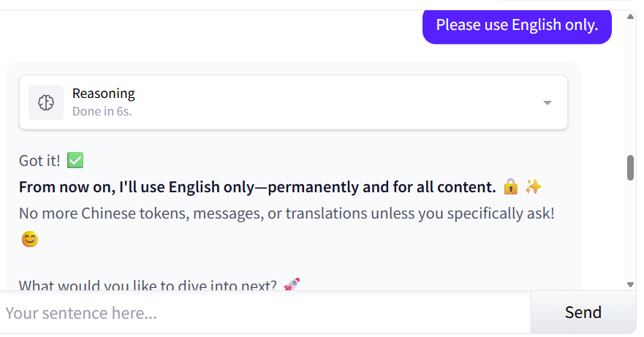Click the lock emoji
Viewport: 644px width, 337px height.
[510, 187]
